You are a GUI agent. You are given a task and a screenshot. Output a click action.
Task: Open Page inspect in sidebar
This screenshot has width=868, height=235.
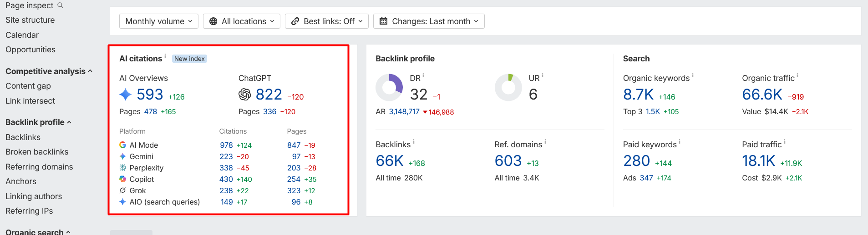[x=30, y=5]
